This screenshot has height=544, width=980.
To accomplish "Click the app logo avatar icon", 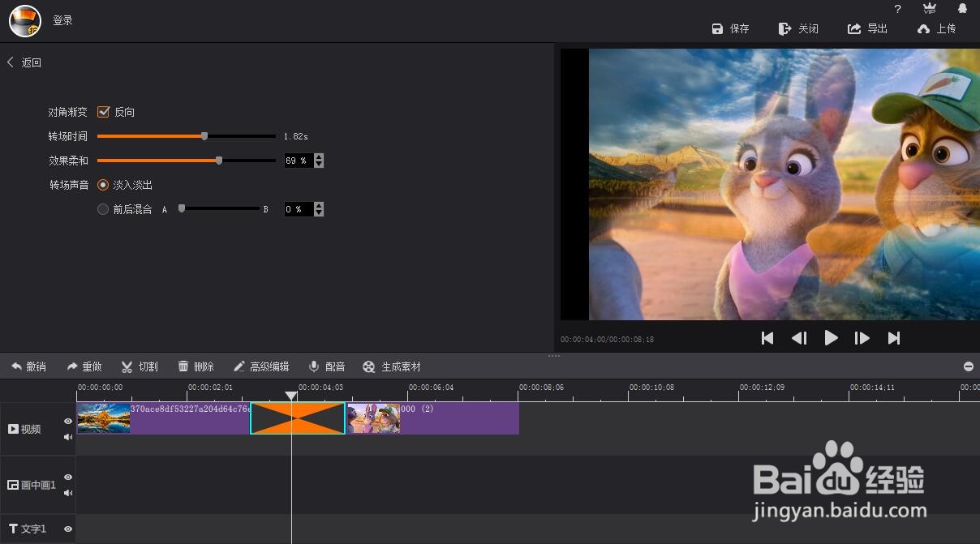I will [x=25, y=21].
